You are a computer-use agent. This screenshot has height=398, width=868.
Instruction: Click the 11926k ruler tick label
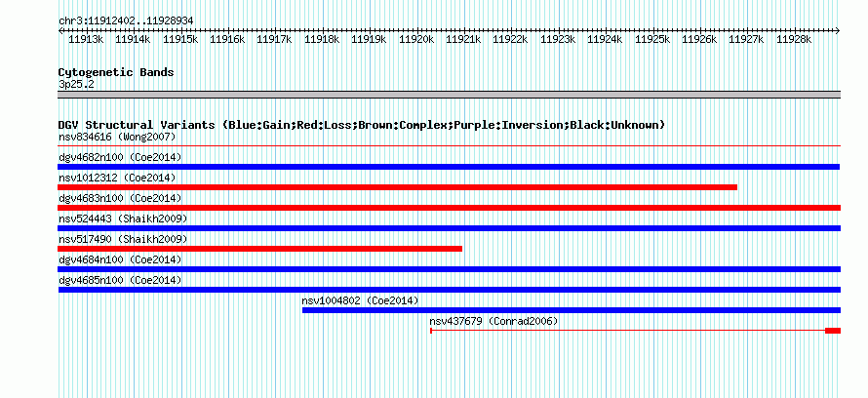tap(699, 39)
